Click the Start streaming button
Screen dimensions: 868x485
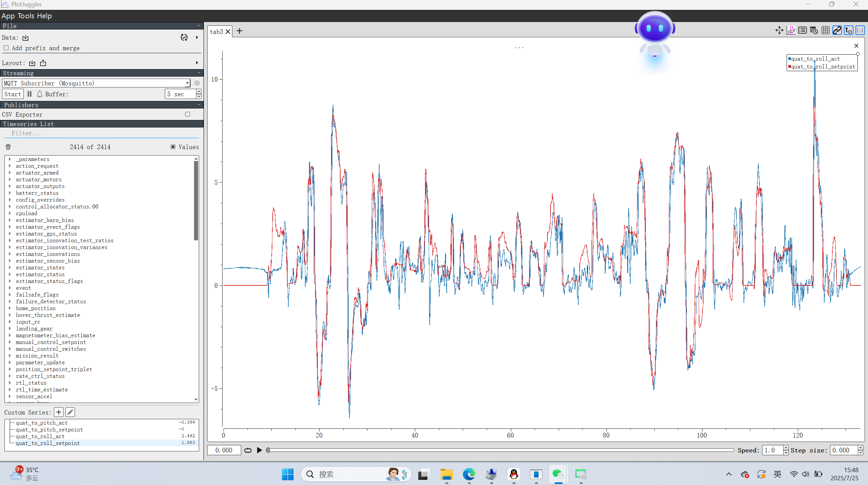[13, 94]
